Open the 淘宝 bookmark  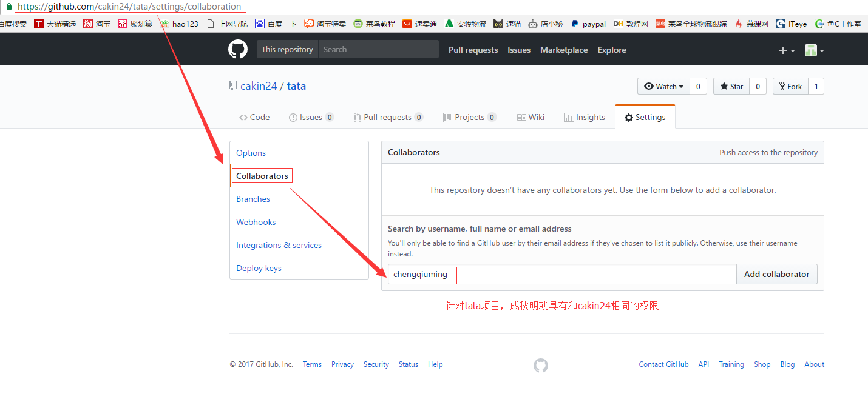pos(97,24)
